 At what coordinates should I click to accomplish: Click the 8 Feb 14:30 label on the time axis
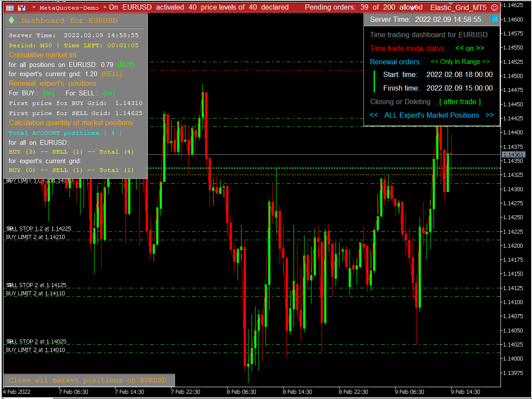pos(297,392)
